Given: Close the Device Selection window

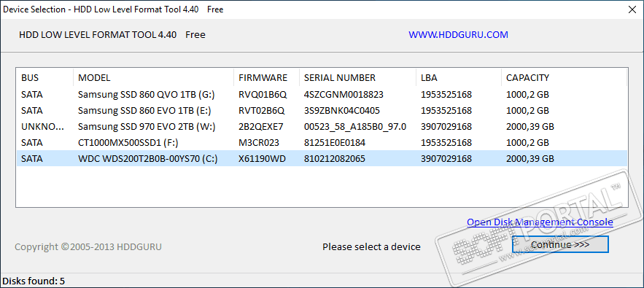Looking at the screenshot, I should (632, 10).
